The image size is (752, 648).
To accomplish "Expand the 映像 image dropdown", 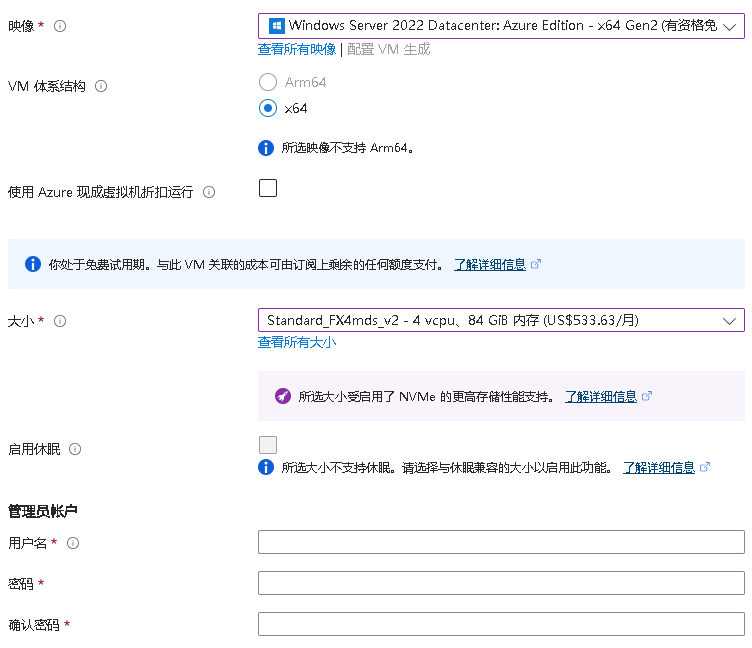I will pos(501,26).
